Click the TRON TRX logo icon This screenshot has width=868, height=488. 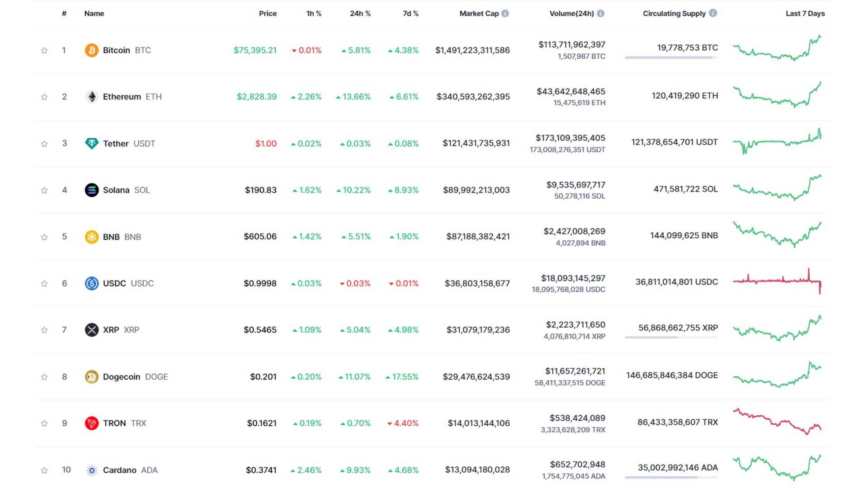pos(92,423)
